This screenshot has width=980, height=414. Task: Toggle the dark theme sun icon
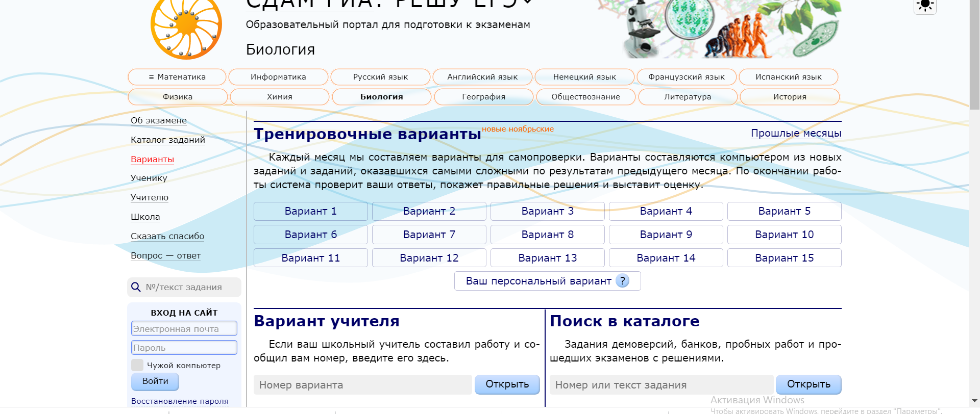tap(925, 6)
